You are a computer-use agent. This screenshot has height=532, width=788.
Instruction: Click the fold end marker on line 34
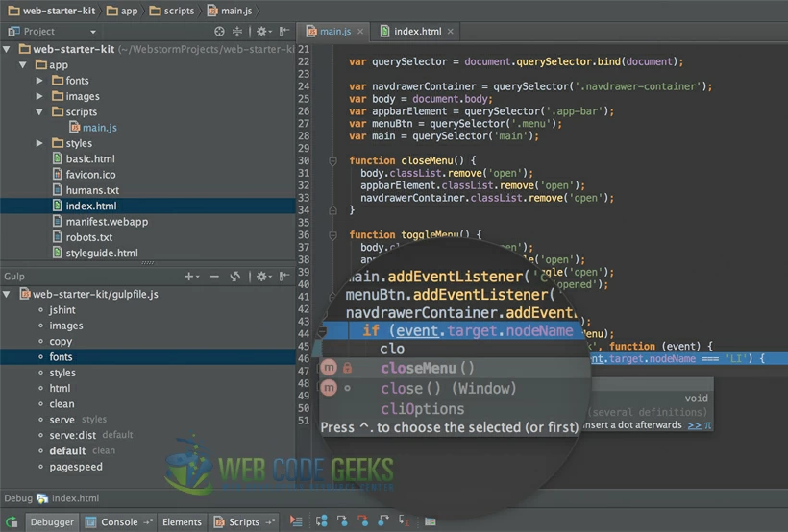click(x=332, y=210)
